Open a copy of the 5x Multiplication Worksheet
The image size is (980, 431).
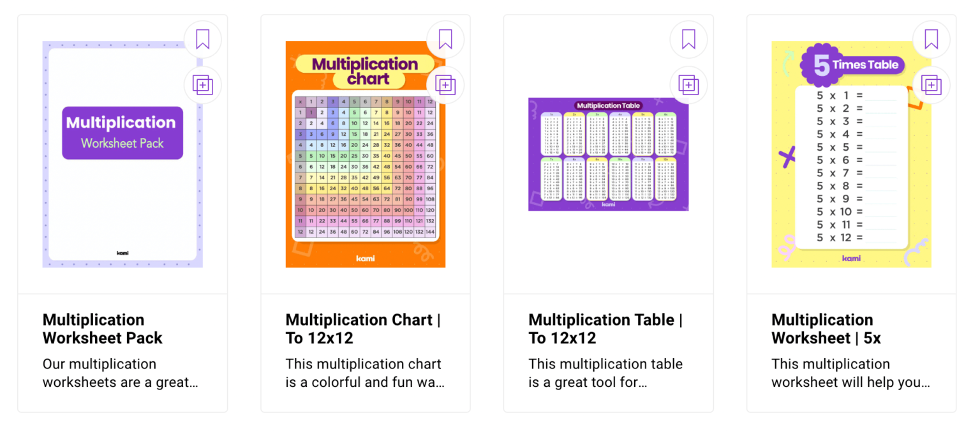(x=932, y=85)
